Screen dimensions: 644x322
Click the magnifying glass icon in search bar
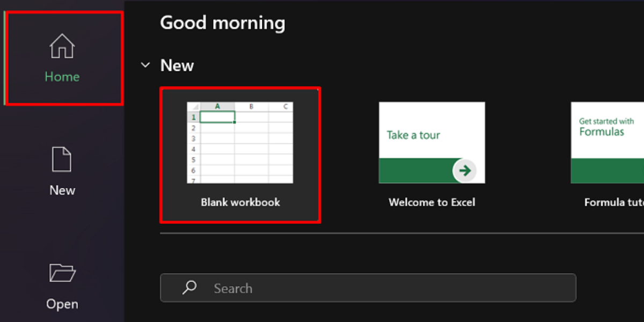point(189,288)
